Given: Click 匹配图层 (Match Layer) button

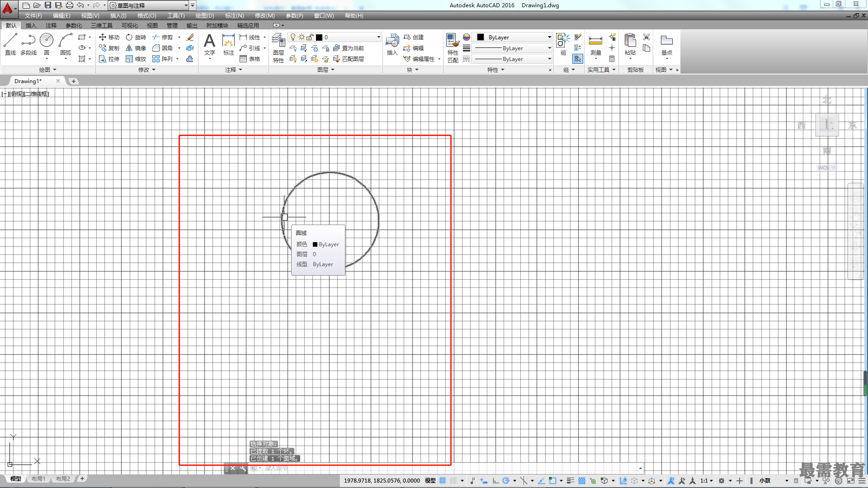Looking at the screenshot, I should (349, 59).
